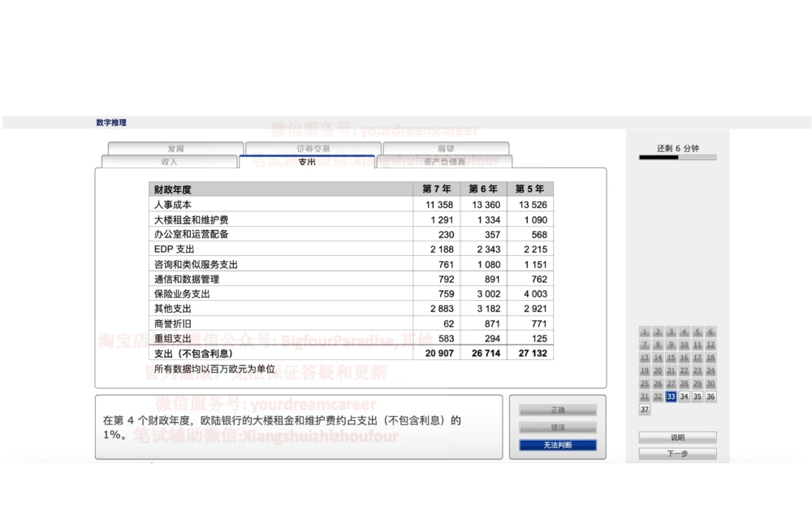Choose the highlighted 无法判断 answer
This screenshot has height=508, width=812.
tap(556, 445)
